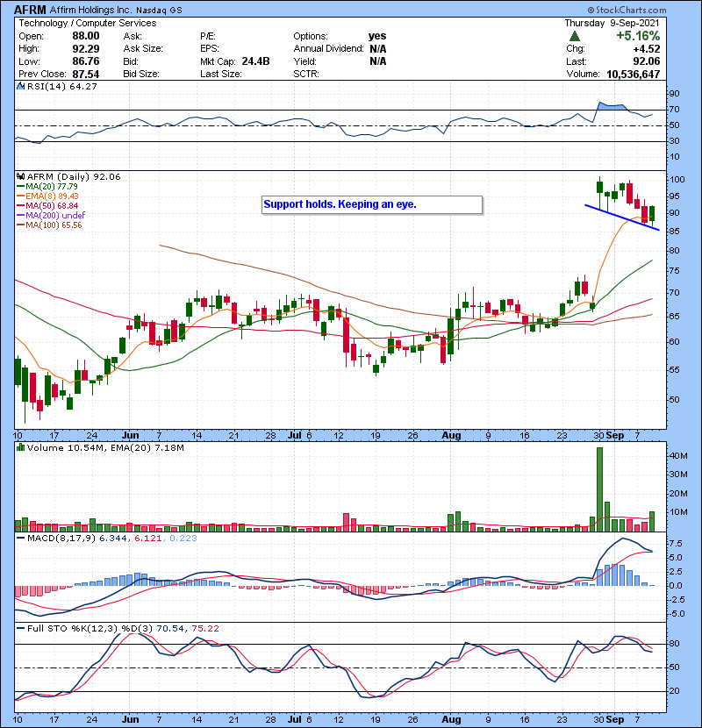
Task: Select the Open value 88.00
Action: point(85,36)
